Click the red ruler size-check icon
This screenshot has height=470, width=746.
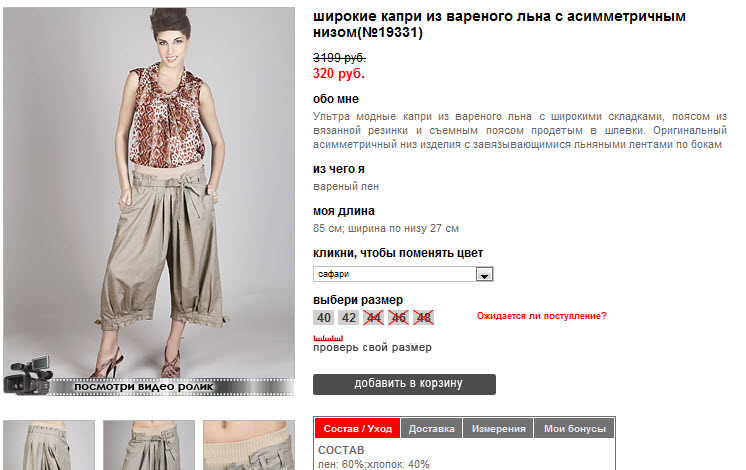328,338
